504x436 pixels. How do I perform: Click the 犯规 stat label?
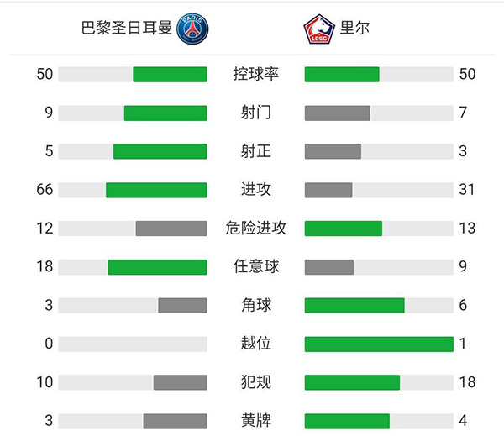(x=255, y=382)
